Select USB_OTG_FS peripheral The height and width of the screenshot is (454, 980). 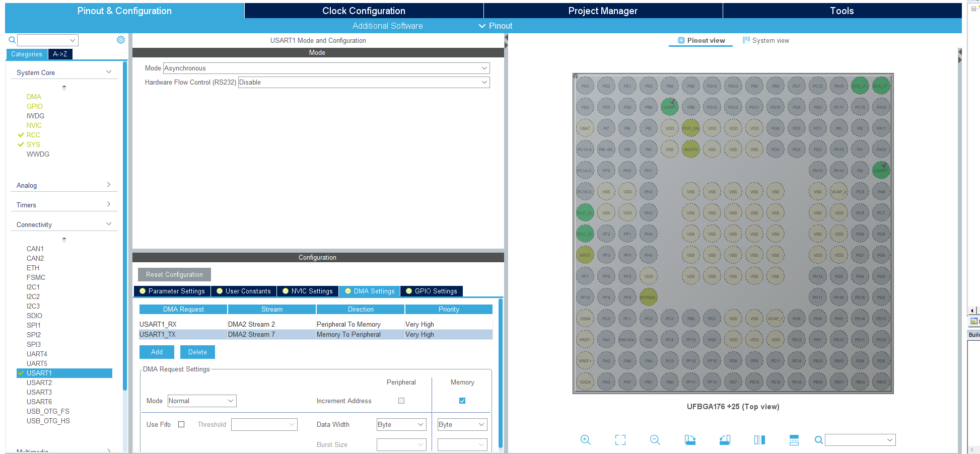(48, 411)
